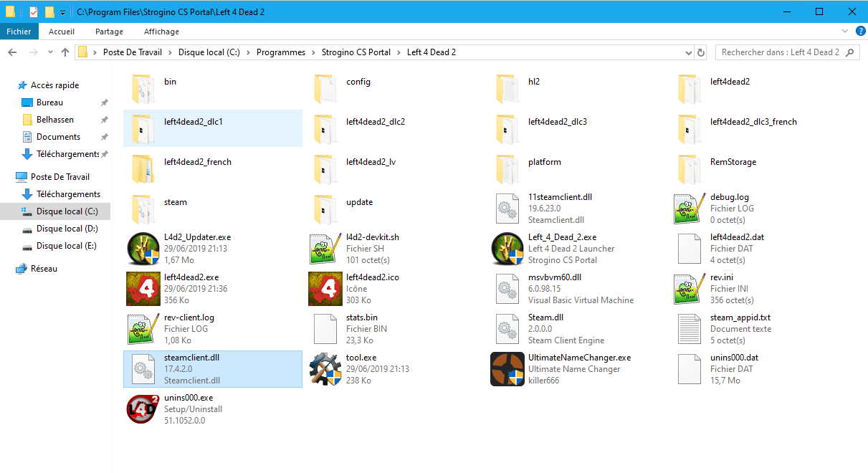
Task: Click the Disque local (C:) breadcrumb
Action: [209, 52]
